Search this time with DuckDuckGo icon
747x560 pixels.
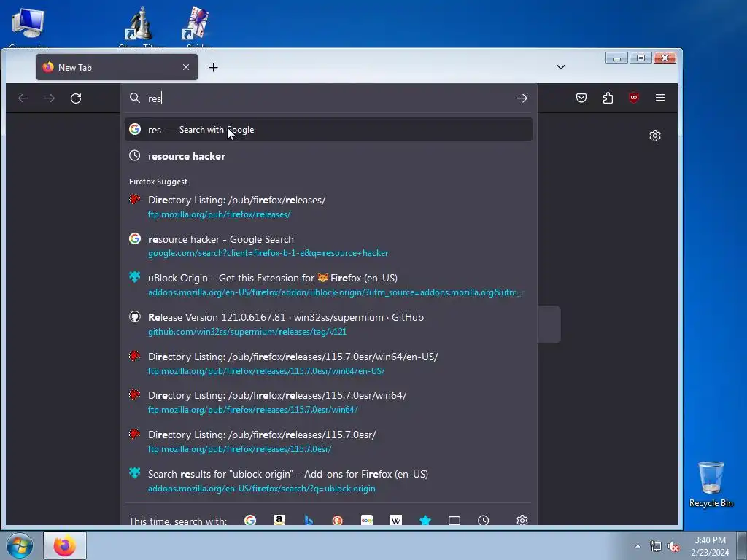pos(338,521)
